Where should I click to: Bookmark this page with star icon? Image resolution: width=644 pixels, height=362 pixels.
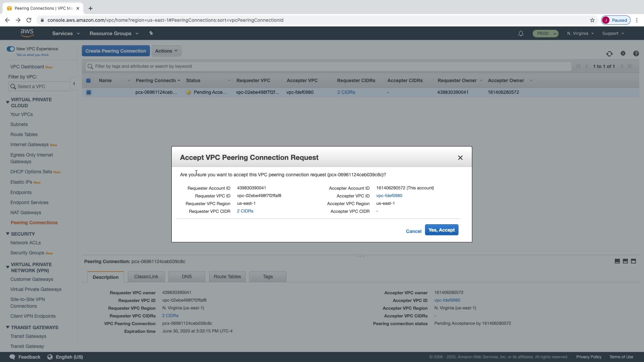pyautogui.click(x=592, y=20)
